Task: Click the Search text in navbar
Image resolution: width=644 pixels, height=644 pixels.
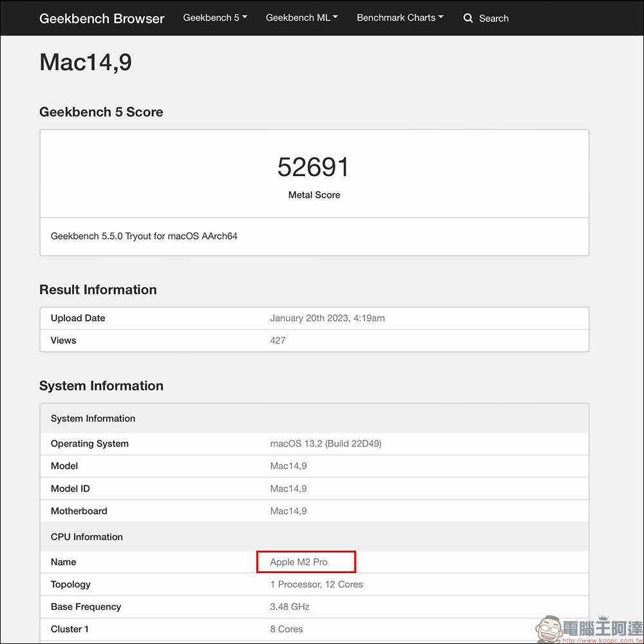Action: 494,19
